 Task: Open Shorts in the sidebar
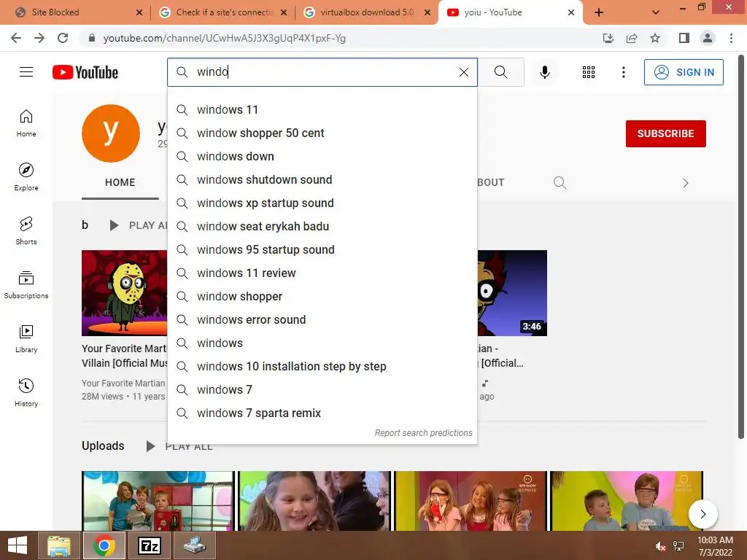point(26,231)
